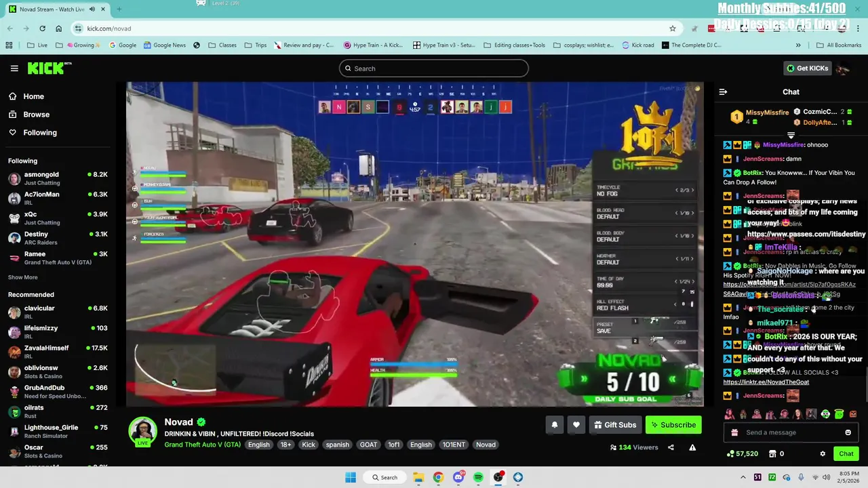Show hidden system tray icons
Viewport: 868px width, 488px height.
point(743,477)
